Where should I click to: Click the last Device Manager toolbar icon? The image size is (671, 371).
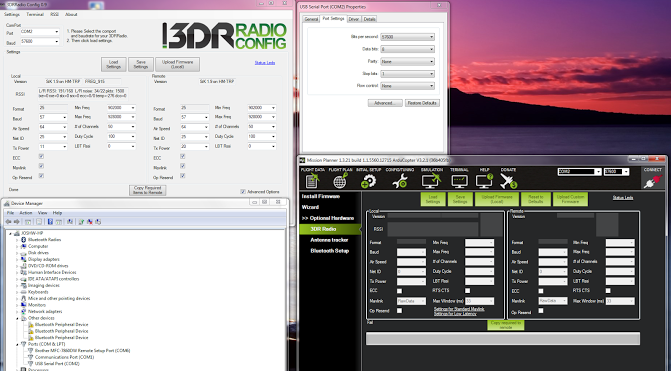point(98,222)
